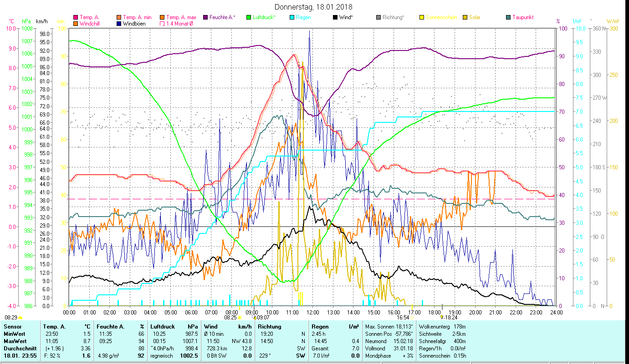Click the Richtung* legend label
This screenshot has width=629, height=364.
393,17
